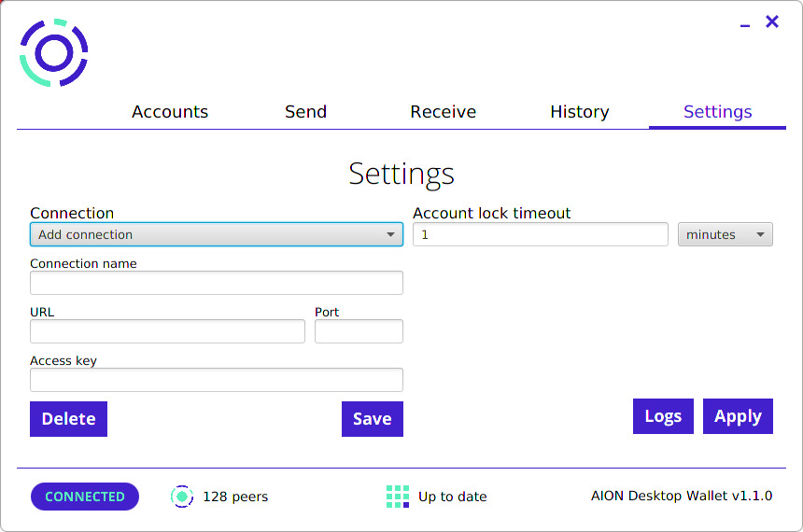Go to the Receive tab
Viewport: 803px width, 532px height.
(443, 112)
